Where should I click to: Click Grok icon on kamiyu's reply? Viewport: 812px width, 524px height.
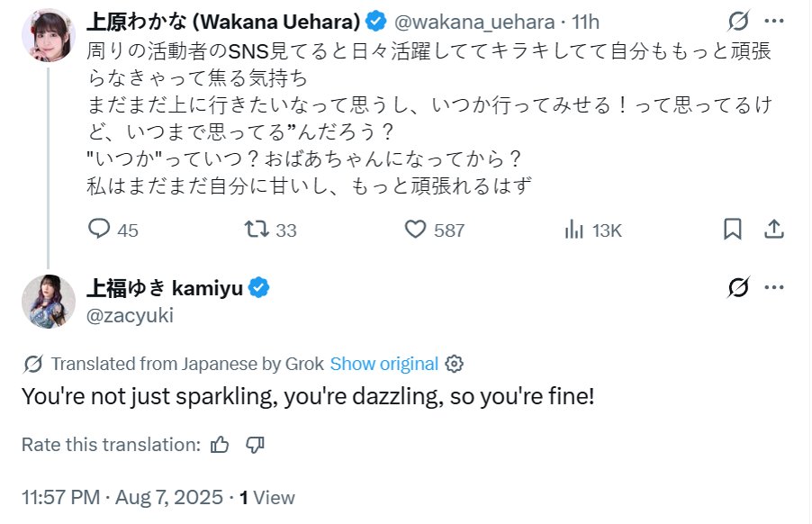[x=740, y=288]
